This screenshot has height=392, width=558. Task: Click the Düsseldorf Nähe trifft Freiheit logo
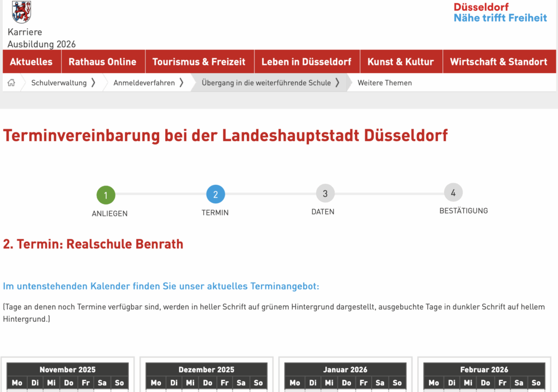pos(500,13)
